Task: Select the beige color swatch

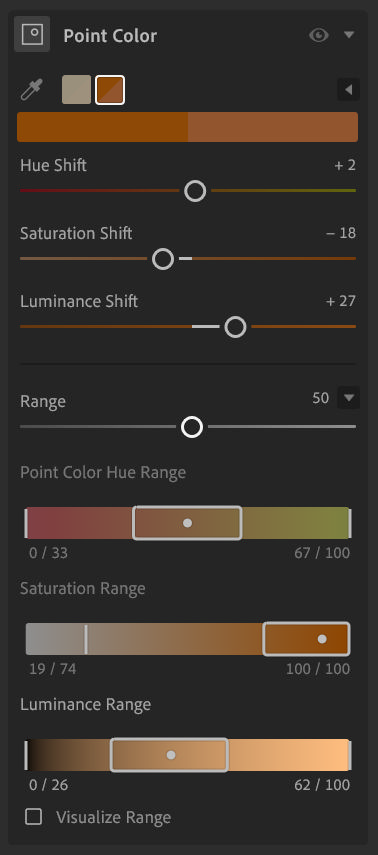Action: (x=76, y=89)
